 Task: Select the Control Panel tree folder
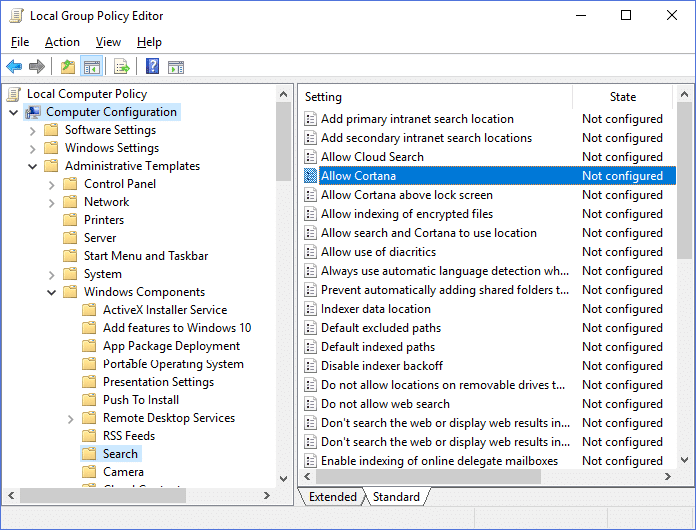pyautogui.click(x=120, y=184)
